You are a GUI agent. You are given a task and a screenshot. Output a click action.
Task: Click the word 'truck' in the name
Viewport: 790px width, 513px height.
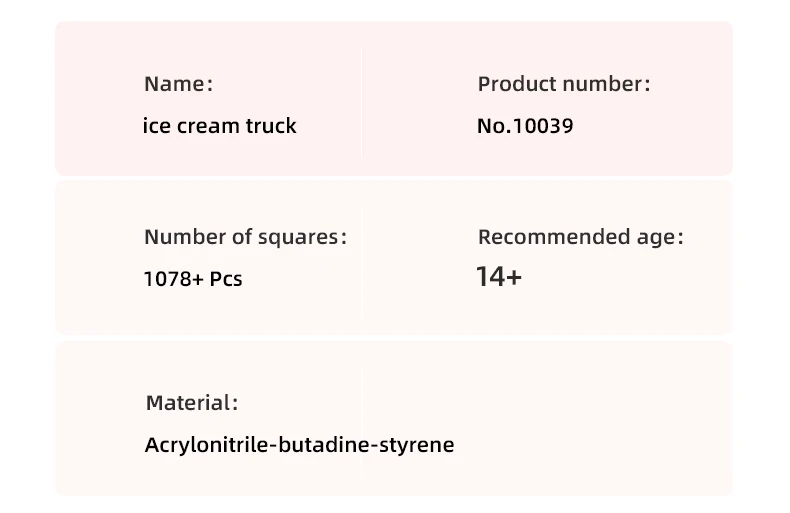(x=271, y=125)
